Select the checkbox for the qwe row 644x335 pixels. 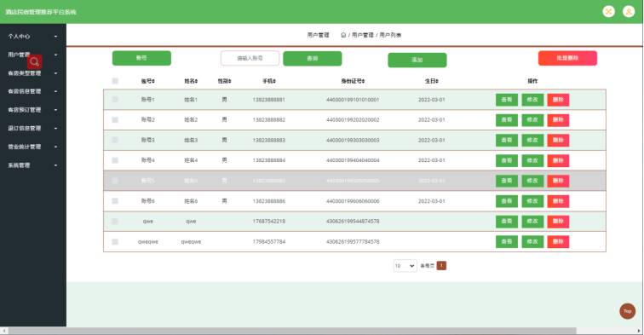point(115,221)
